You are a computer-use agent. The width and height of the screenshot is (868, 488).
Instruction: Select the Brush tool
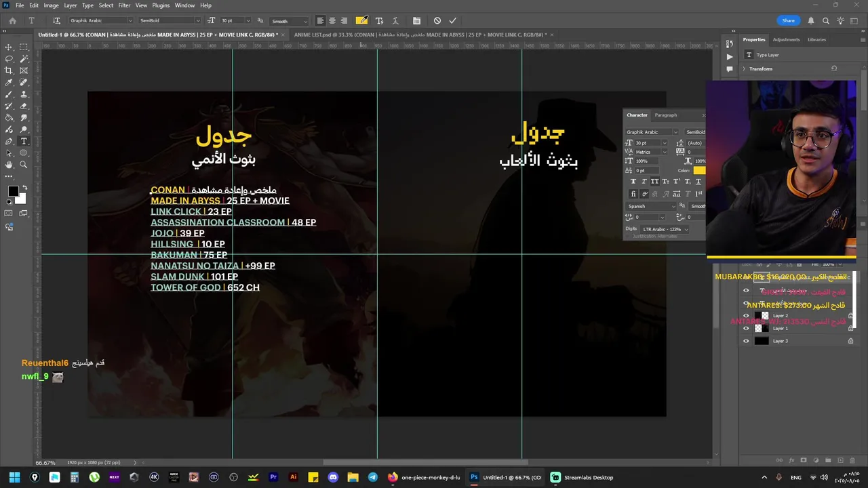pos(9,94)
